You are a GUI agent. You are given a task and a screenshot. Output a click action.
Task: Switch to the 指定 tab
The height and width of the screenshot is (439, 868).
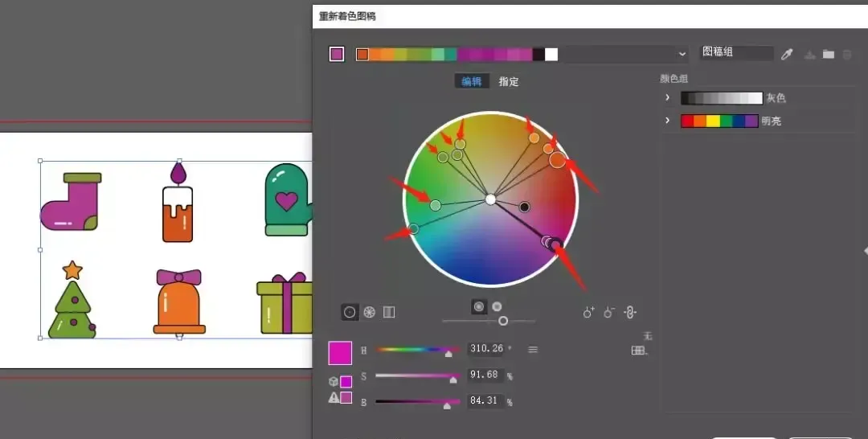(509, 81)
